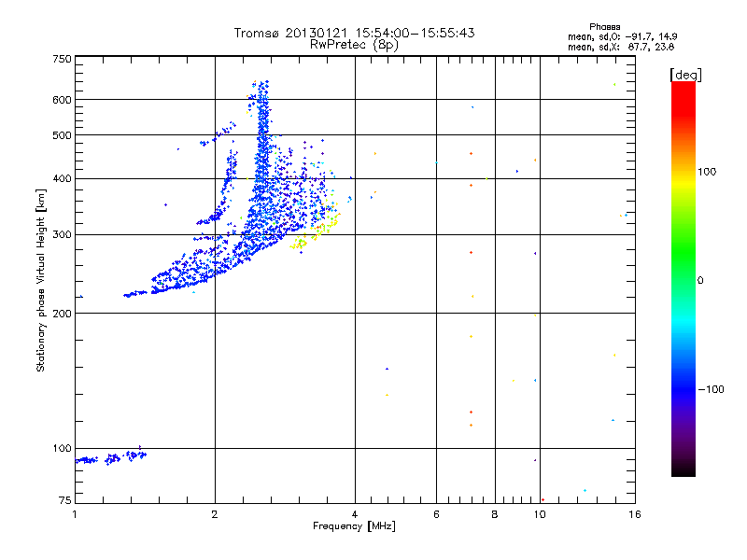The height and width of the screenshot is (560, 747).
Task: Click the '[deg]' colorbar unit label
Action: coord(685,75)
